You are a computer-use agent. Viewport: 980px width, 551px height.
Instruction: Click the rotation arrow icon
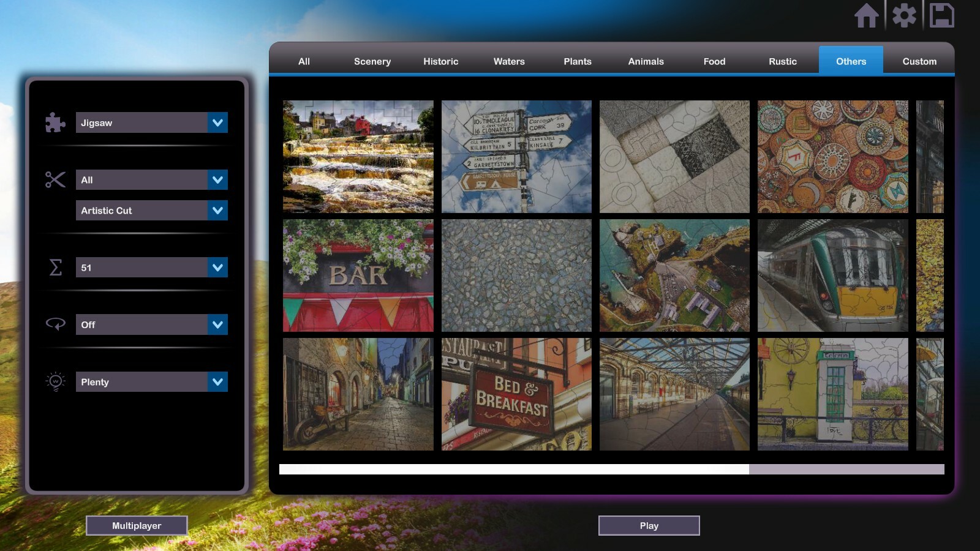[x=55, y=324]
